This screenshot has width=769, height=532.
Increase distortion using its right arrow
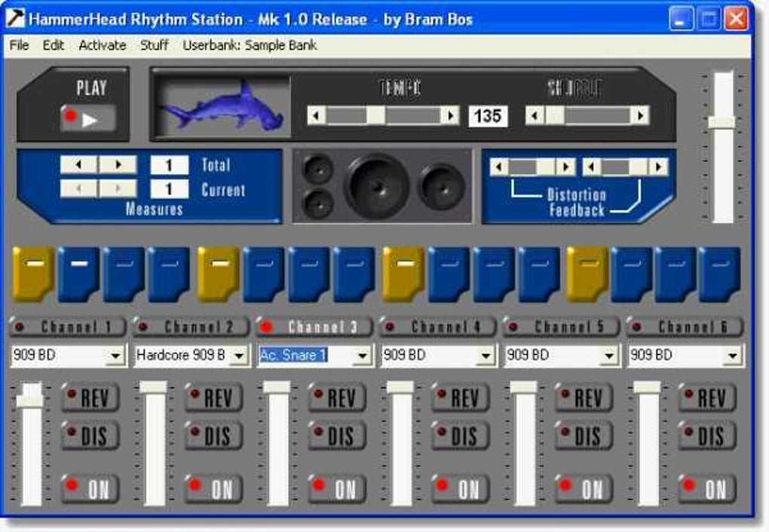point(565,167)
